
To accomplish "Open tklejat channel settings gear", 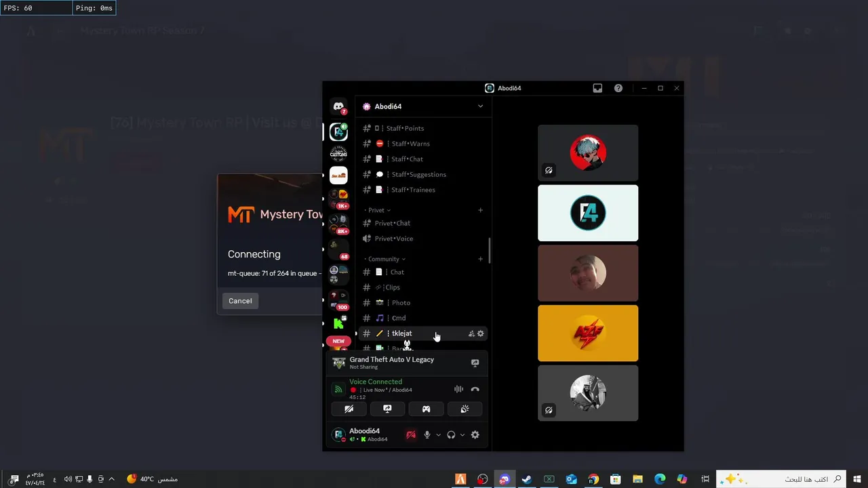I will 481,333.
